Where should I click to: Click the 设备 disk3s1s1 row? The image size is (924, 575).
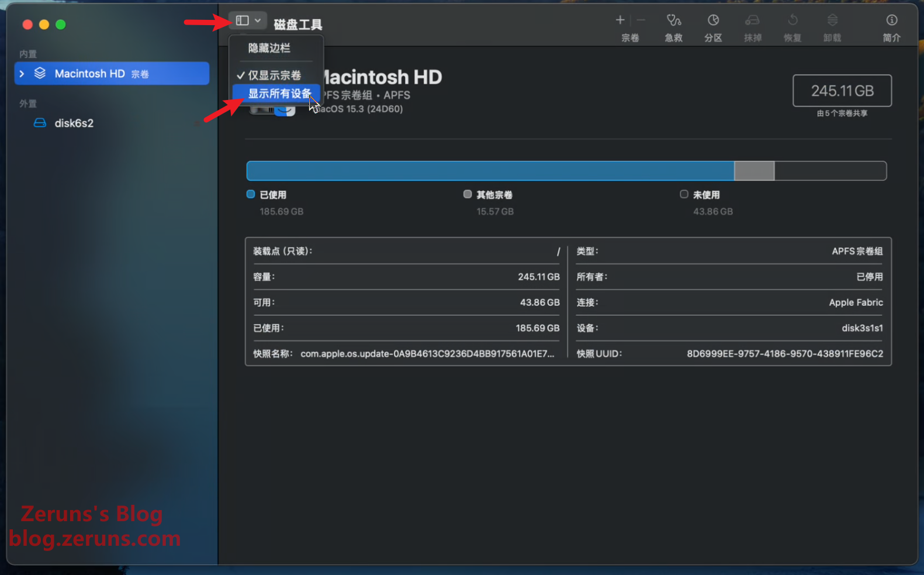729,328
